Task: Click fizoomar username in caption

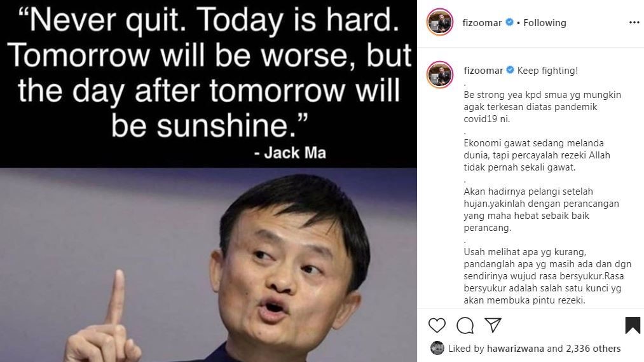Action: 483,71
